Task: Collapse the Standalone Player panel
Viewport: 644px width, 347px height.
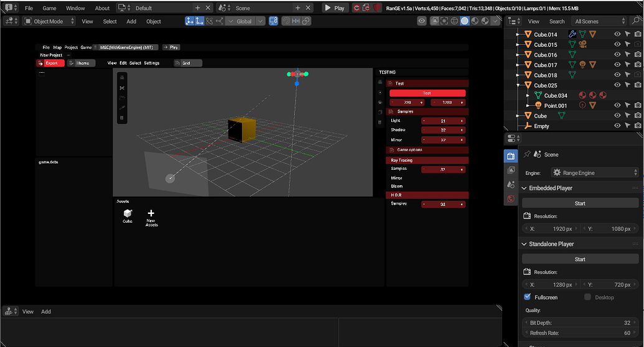Action: click(x=524, y=244)
